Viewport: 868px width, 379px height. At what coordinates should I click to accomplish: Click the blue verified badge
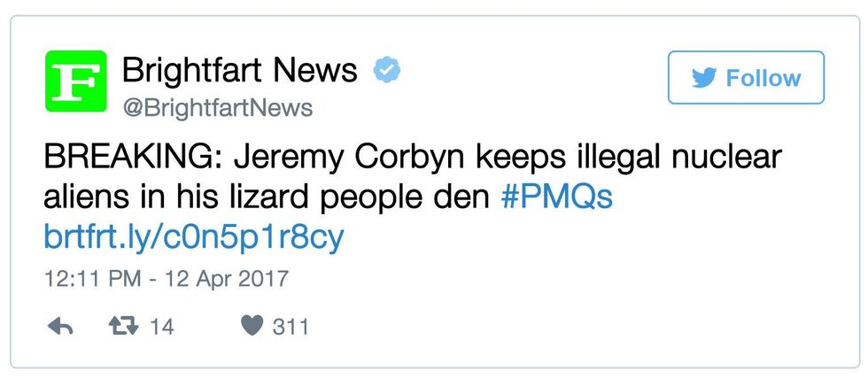click(x=385, y=70)
